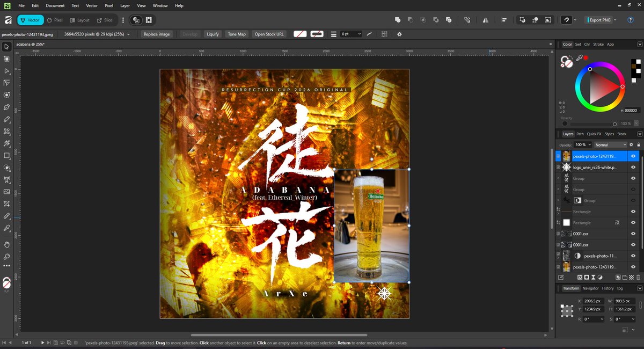Hide the first Rectangle layer
The width and height of the screenshot is (644, 349).
pyautogui.click(x=634, y=212)
